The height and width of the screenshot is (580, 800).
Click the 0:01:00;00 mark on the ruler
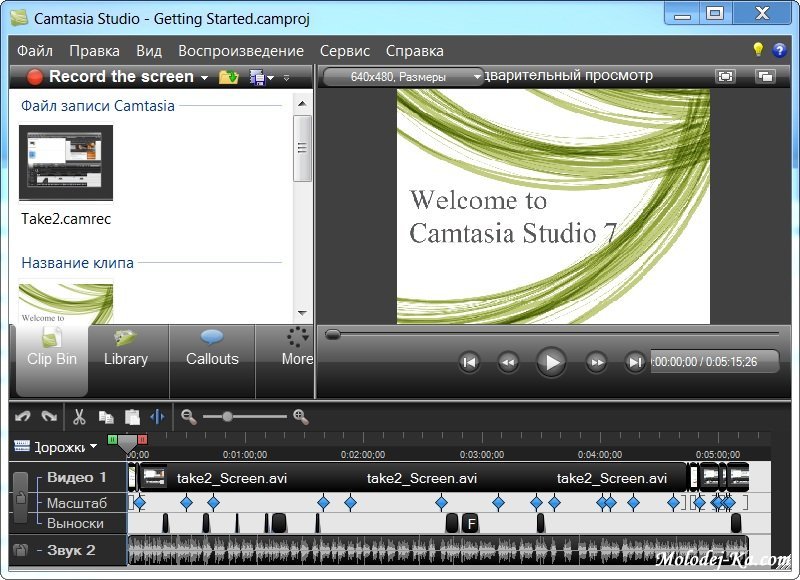pos(245,454)
